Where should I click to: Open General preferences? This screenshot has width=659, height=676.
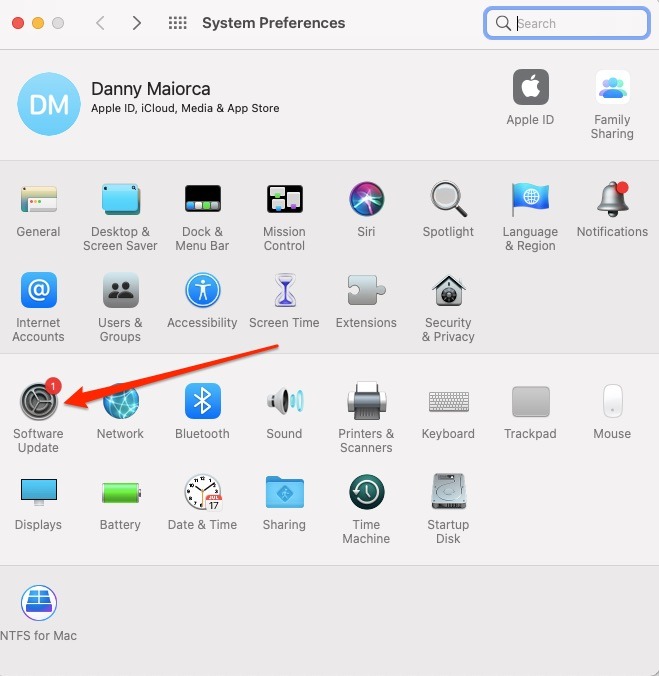38,200
